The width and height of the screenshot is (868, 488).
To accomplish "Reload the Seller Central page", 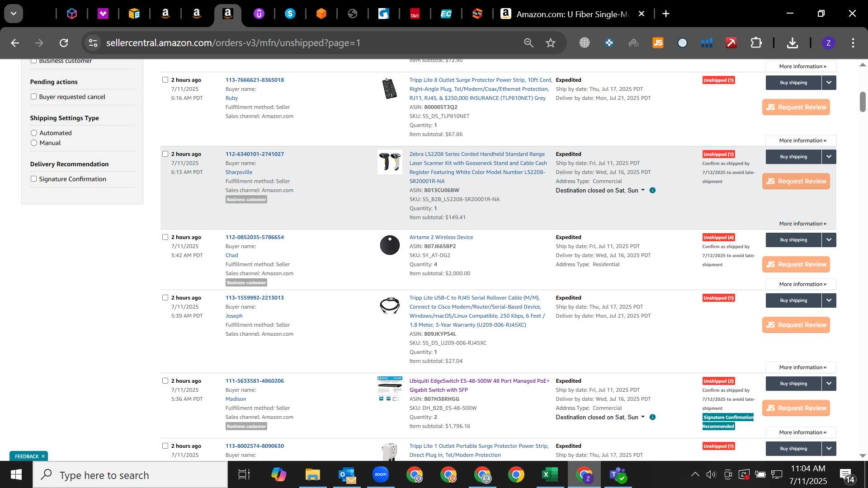I will 64,43.
